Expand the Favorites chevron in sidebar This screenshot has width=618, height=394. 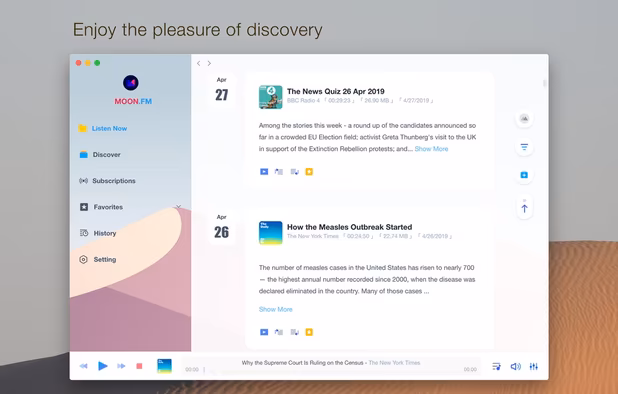(178, 206)
